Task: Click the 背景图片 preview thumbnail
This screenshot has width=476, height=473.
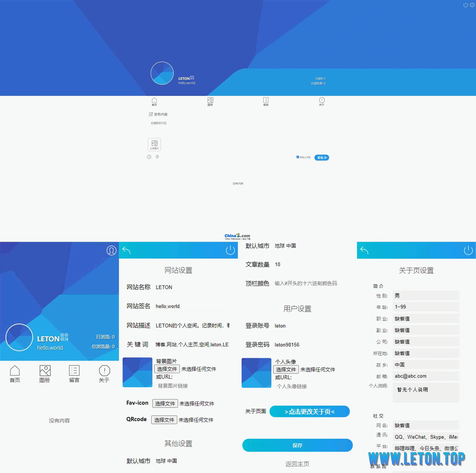Action: coord(137,372)
